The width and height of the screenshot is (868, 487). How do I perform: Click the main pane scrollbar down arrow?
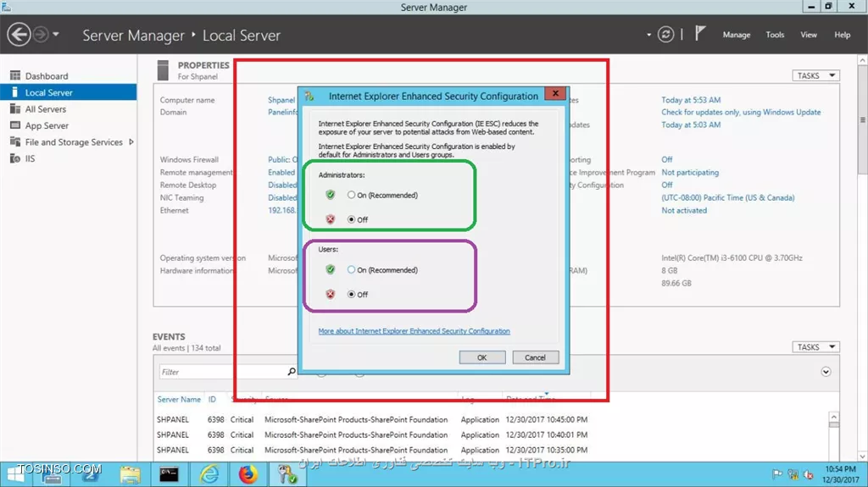[x=862, y=457]
